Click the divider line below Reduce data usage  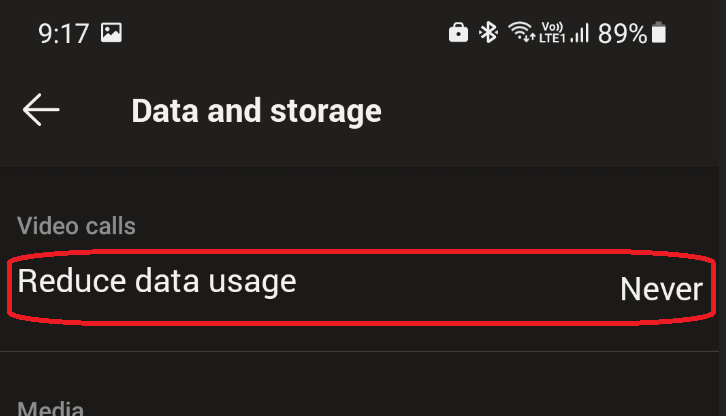pyautogui.click(x=363, y=351)
